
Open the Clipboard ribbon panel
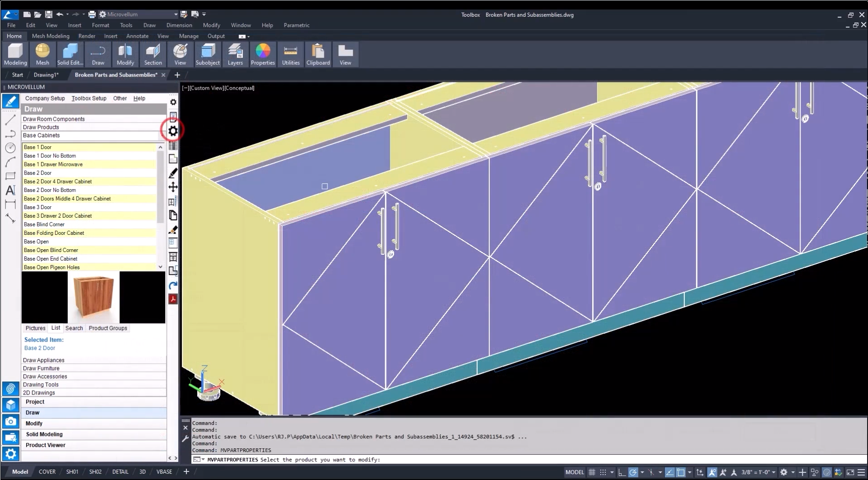tap(318, 54)
